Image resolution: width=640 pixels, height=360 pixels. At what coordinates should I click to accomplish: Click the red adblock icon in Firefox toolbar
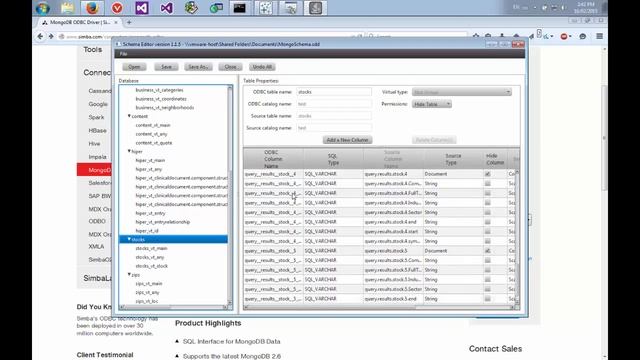564,36
